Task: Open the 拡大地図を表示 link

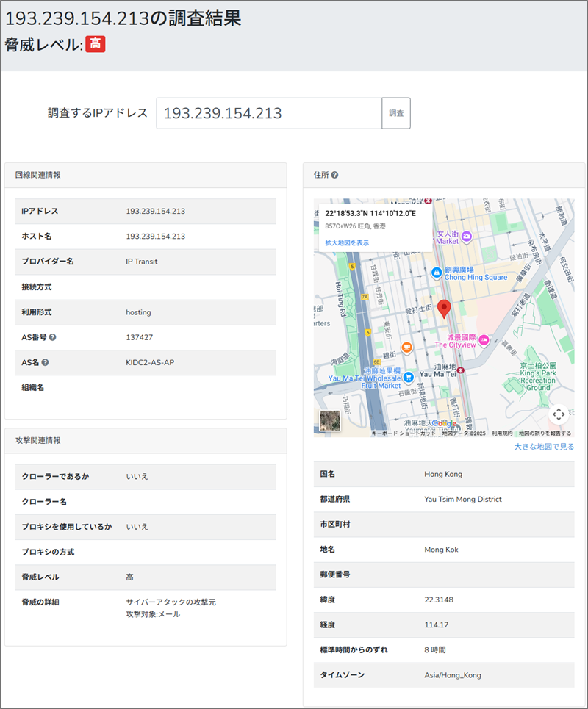Action: pyautogui.click(x=347, y=242)
